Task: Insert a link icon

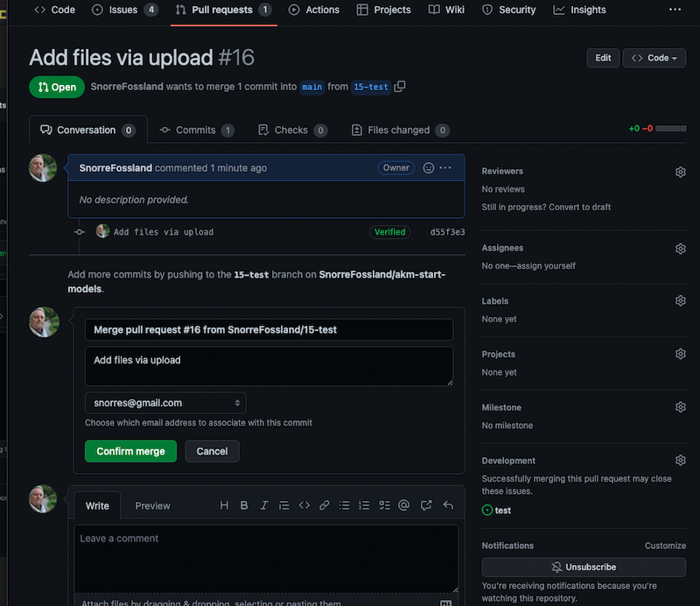Action: tap(325, 505)
